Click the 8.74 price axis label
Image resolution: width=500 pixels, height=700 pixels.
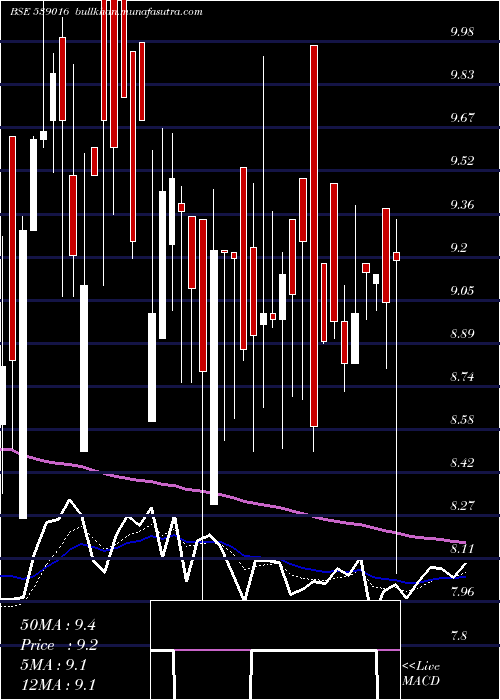click(462, 377)
